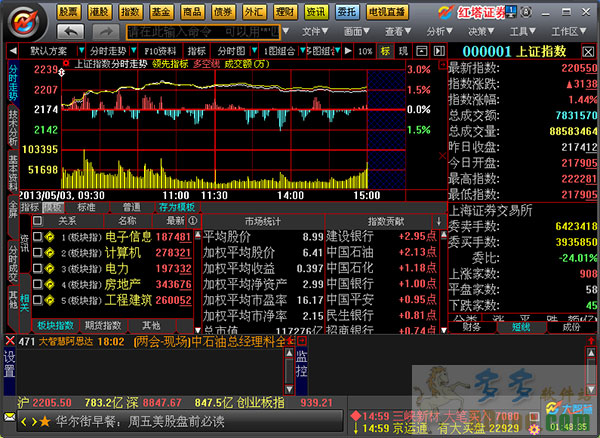Click the red arrow box beside 监控
The height and width of the screenshot is (438, 600).
302,340
